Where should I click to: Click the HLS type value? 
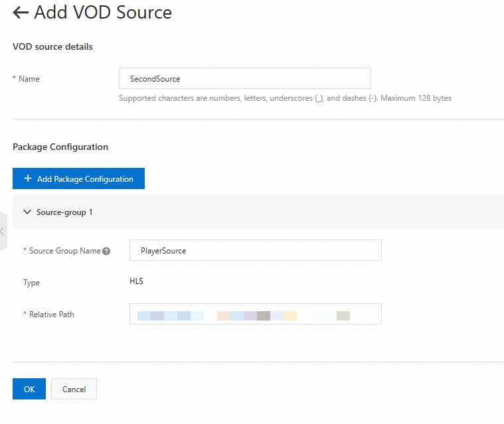pos(136,281)
